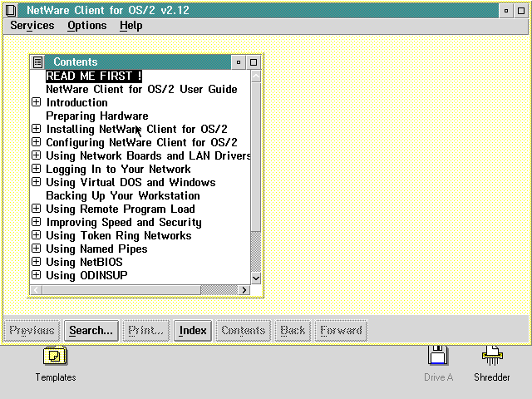Select the Preparing Hardware topic
This screenshot has height=399, width=532.
tap(96, 116)
